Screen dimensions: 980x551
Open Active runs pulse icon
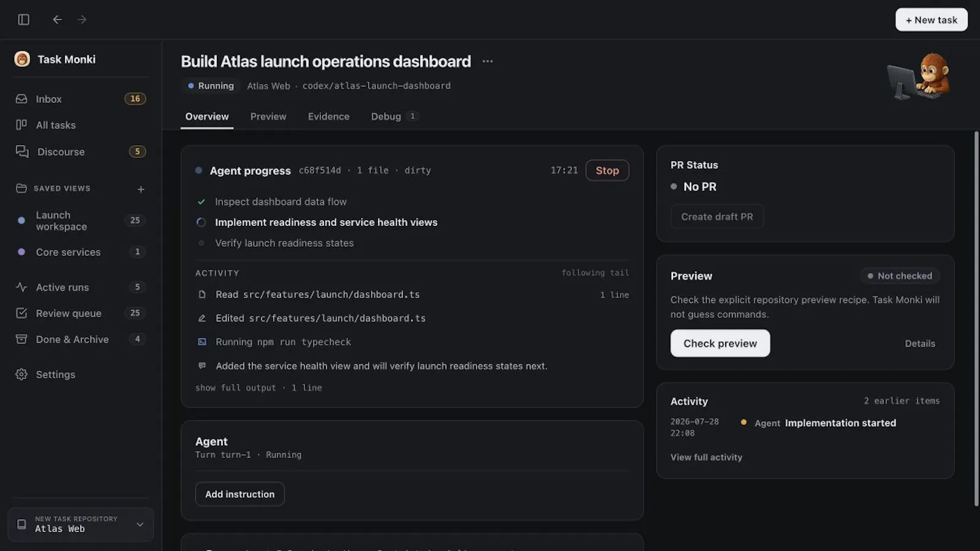[x=21, y=287]
